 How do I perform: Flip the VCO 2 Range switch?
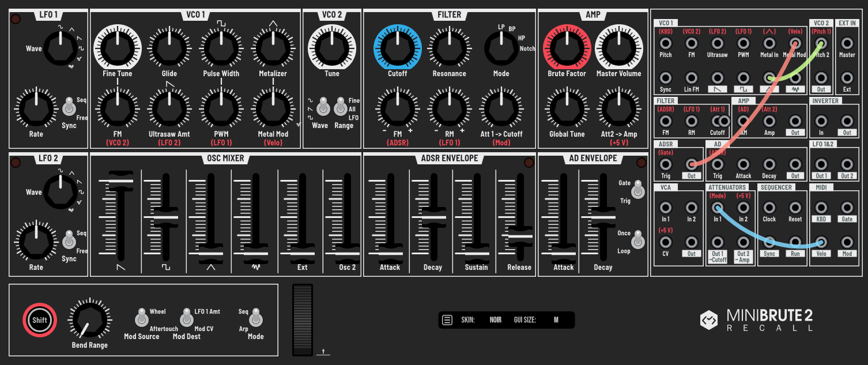pos(340,108)
